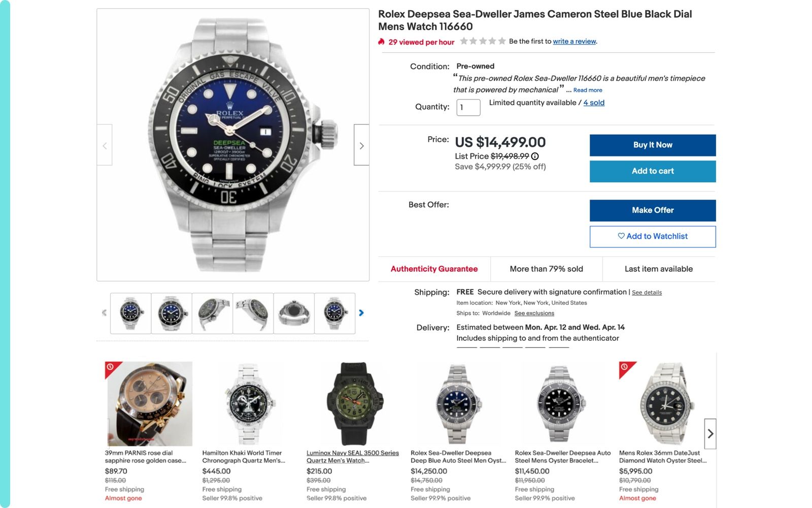Select the More than 79% sold tab
The height and width of the screenshot is (508, 812).
click(x=546, y=269)
